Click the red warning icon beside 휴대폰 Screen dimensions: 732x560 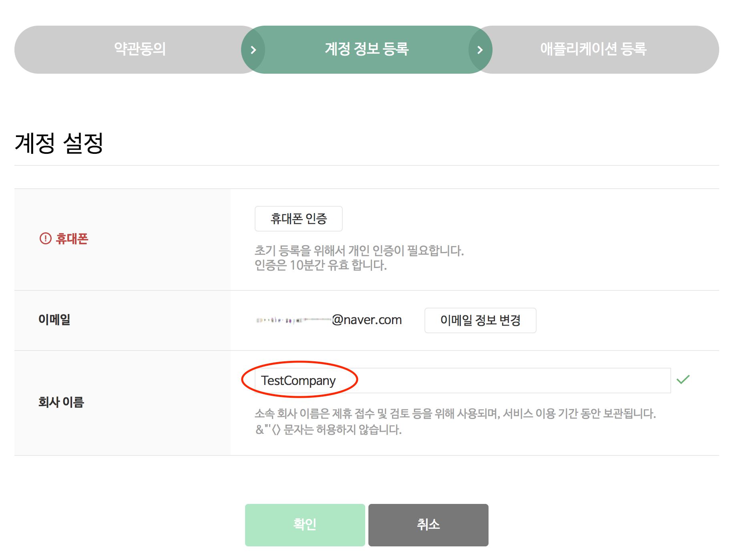point(46,239)
